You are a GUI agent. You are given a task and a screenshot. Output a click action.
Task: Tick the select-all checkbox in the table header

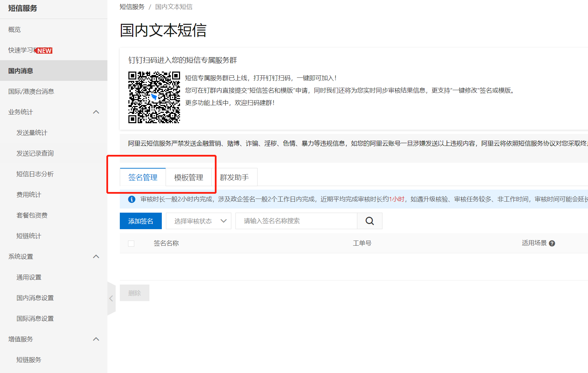(x=131, y=244)
